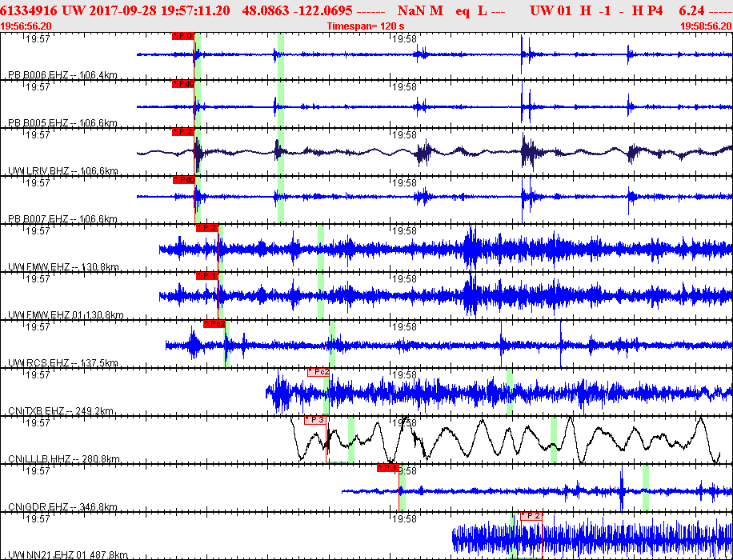Viewport: 733px width, 560px height.
Task: Click the 'UW 01' text in header
Action: coord(551,10)
